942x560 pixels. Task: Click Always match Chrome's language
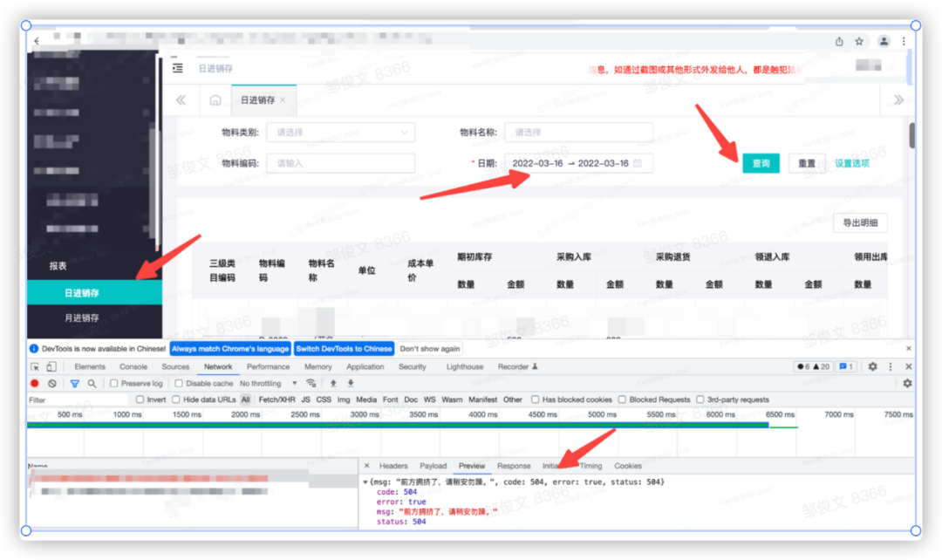point(230,349)
